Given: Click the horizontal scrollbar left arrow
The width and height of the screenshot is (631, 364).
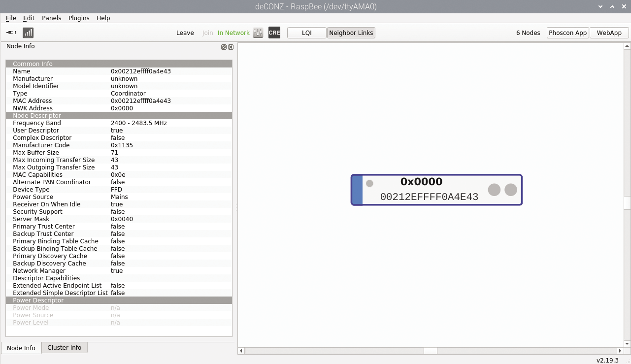Looking at the screenshot, I should [241, 351].
